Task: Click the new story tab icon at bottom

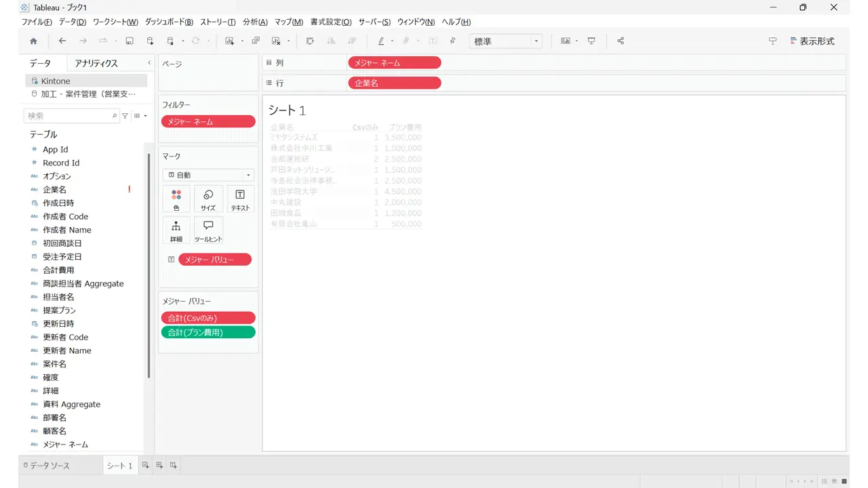Action: pyautogui.click(x=174, y=465)
